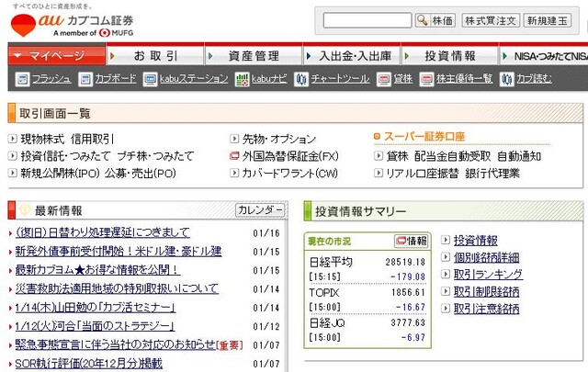Open 緊急事態宣言に伴う当社の対応 link
Image resolution: width=588 pixels, height=372 pixels.
(115, 344)
